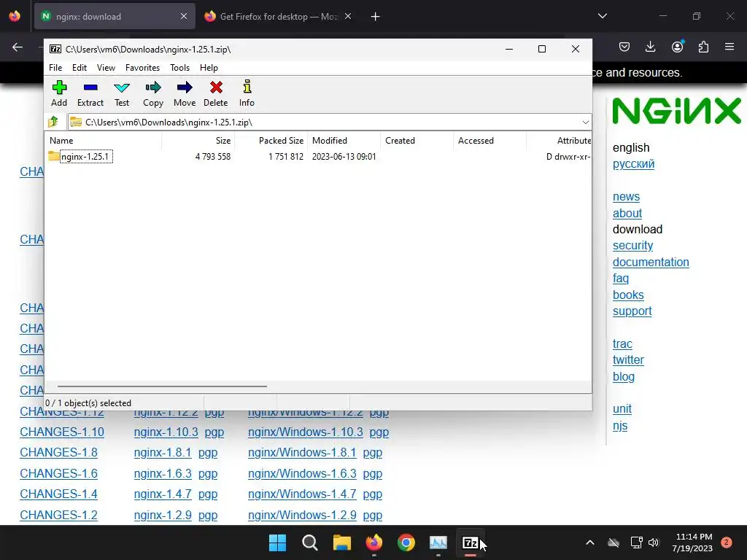Choose the Move toolbar icon
This screenshot has width=747, height=560.
point(185,93)
